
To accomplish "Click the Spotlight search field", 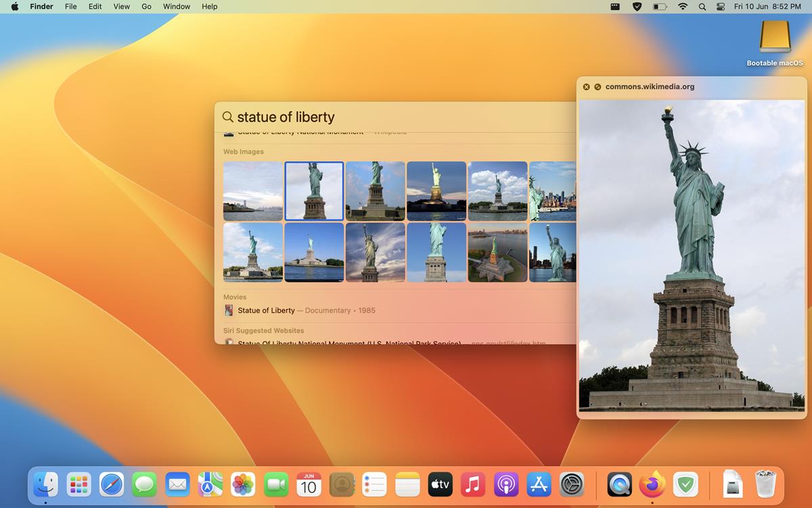I will point(338,117).
